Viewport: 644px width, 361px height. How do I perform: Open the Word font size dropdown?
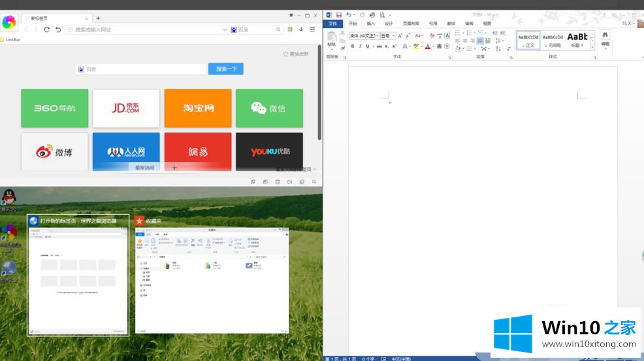click(393, 36)
